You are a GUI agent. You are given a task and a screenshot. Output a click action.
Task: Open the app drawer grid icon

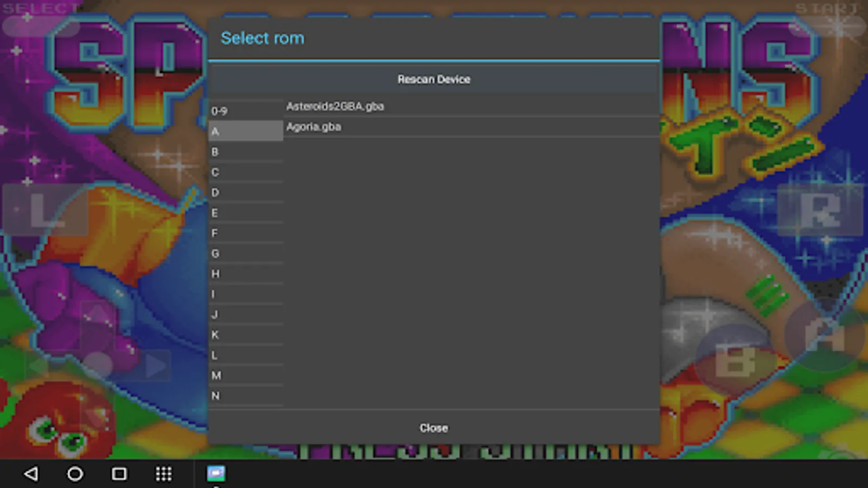click(x=164, y=474)
